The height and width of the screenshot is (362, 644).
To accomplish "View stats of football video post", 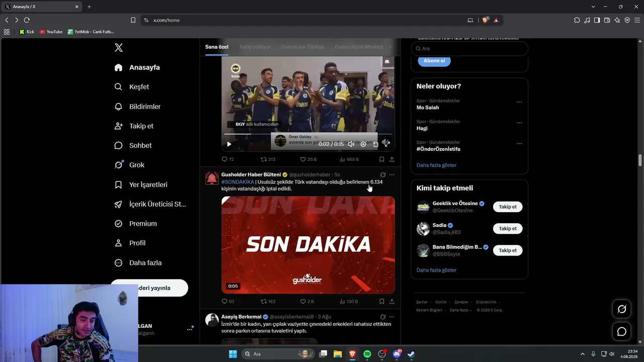I will click(349, 159).
